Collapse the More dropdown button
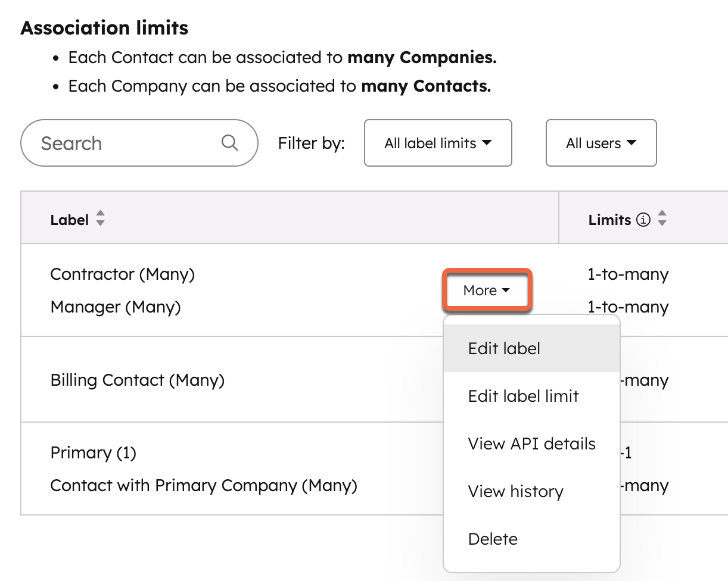This screenshot has height=581, width=728. (486, 290)
